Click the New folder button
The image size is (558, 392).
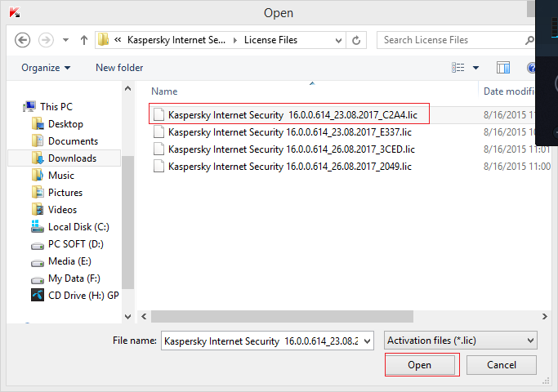pyautogui.click(x=119, y=68)
